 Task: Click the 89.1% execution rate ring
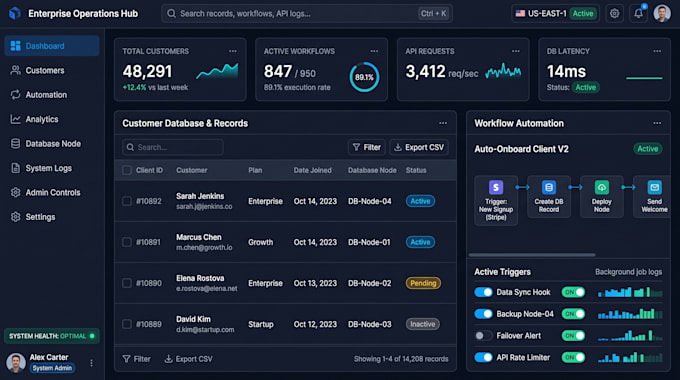tap(364, 77)
